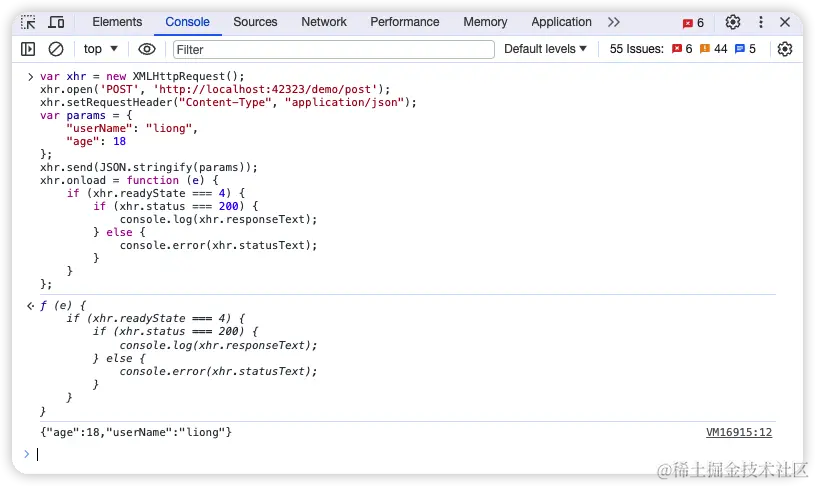Click the logged JSON output {"age":18,"userName":"liong"}
This screenshot has width=815, height=486.
tap(136, 432)
